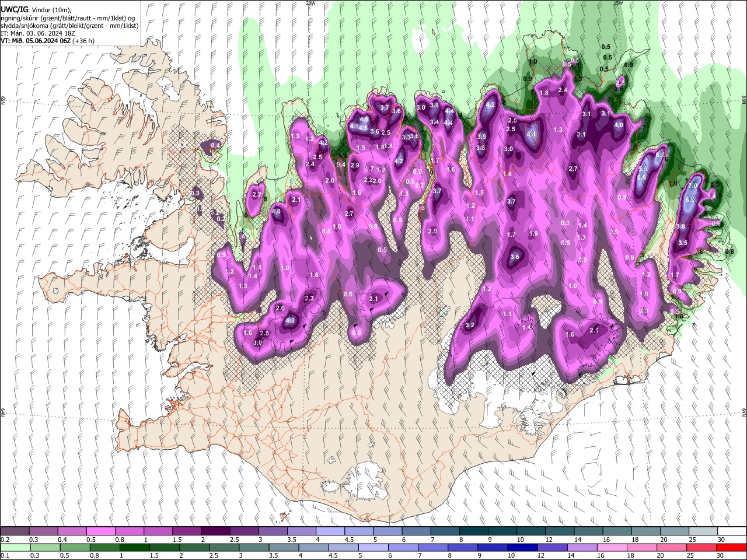Pick the grey-teal 16–18 swatch, upper legend
This screenshot has width=747, height=560.
pos(617,531)
